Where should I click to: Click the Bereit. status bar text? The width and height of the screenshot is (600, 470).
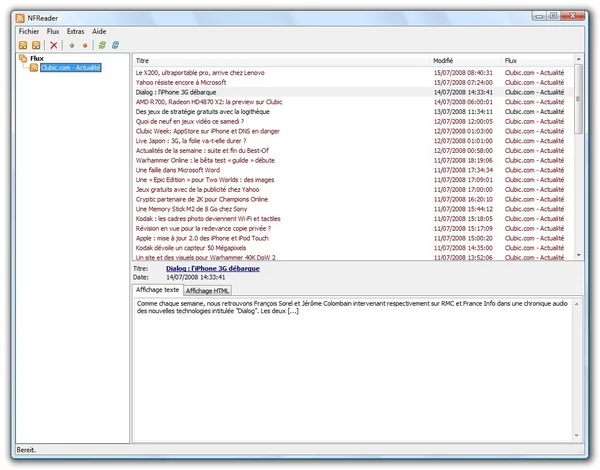[26, 450]
